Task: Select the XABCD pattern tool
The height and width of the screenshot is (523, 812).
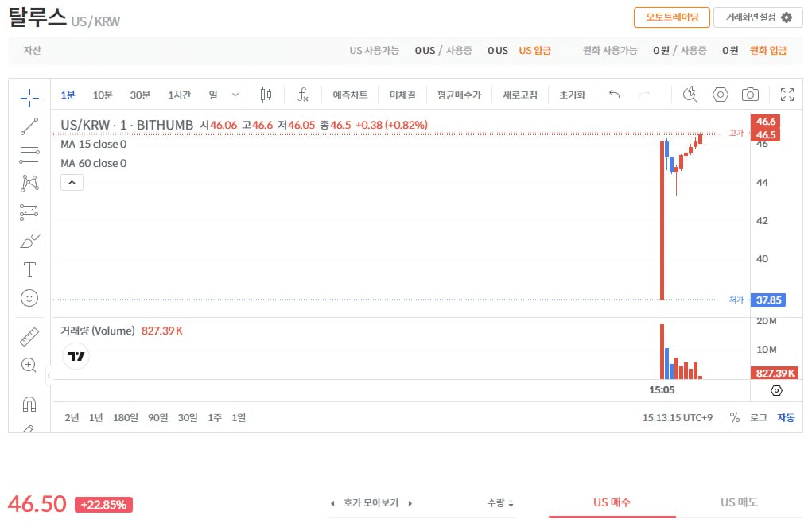Action: click(29, 183)
